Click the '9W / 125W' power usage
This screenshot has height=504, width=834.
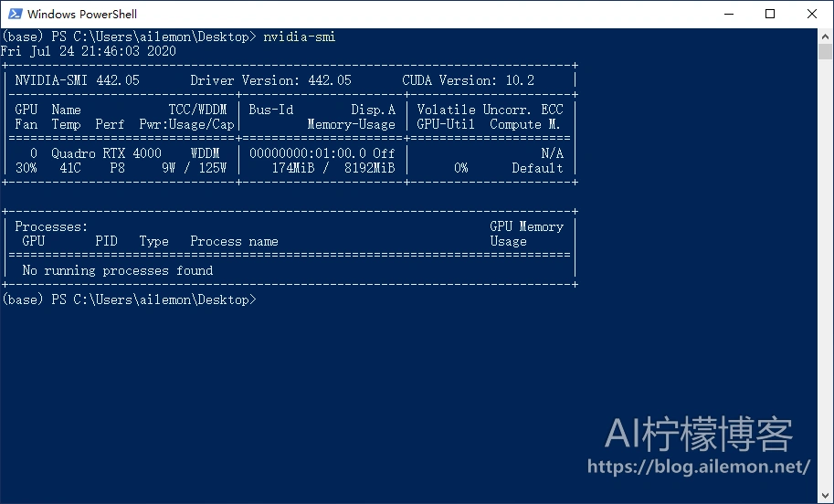(x=195, y=168)
